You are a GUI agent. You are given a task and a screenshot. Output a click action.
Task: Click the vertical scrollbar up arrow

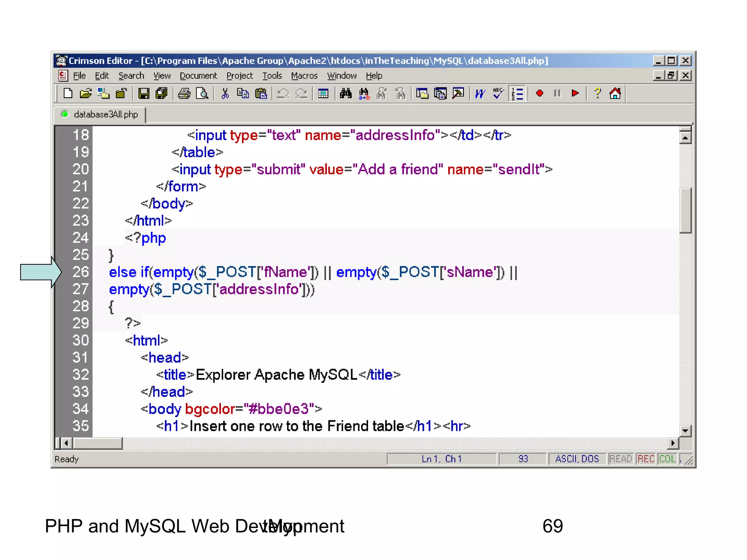point(685,138)
